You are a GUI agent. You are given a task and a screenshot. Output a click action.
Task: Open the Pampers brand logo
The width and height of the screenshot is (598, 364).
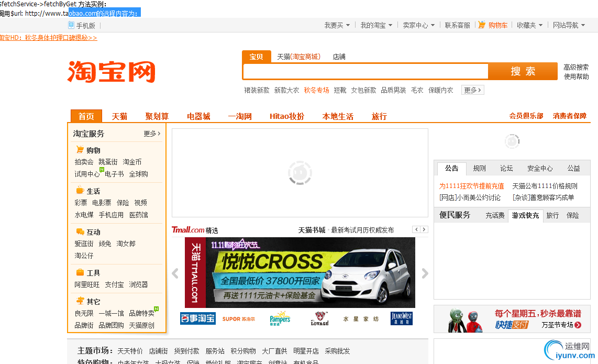tap(280, 318)
